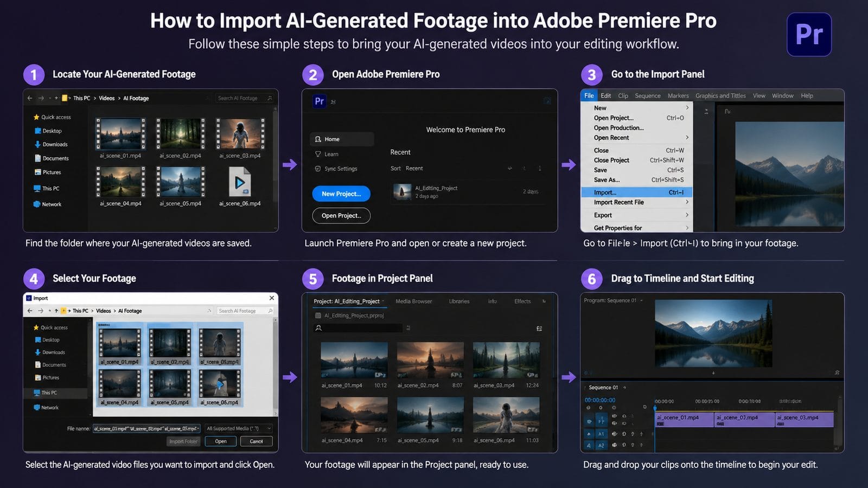Go back in the step 1 file explorer
The width and height of the screenshot is (868, 488).
coord(30,98)
